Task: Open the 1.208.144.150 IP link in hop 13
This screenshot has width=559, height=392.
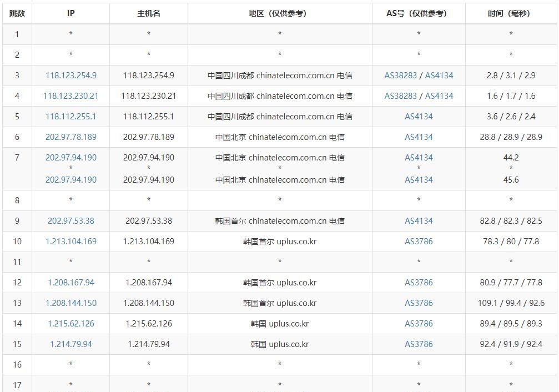Action: click(71, 303)
